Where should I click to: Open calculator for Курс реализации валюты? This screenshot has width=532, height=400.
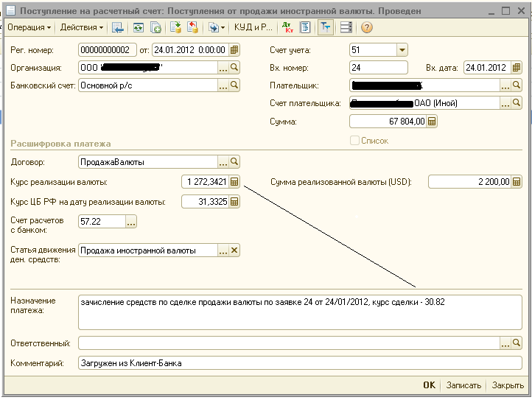coord(234,182)
